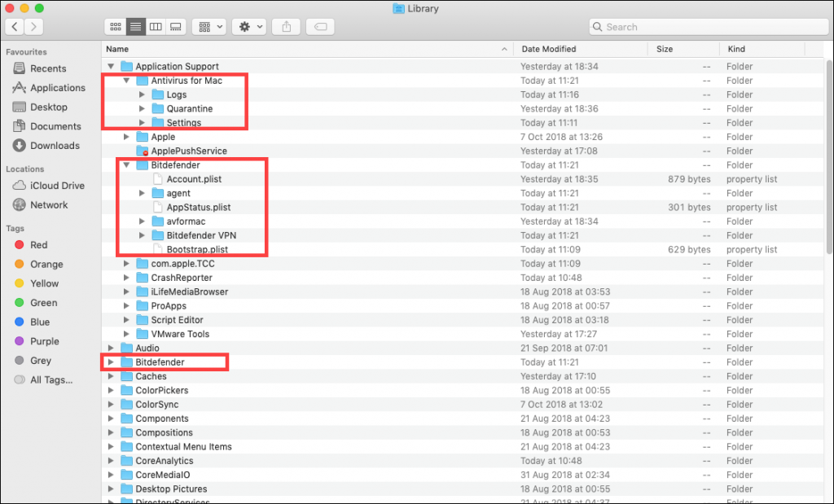Click the Share toolbar icon
The width and height of the screenshot is (834, 504).
click(x=286, y=27)
